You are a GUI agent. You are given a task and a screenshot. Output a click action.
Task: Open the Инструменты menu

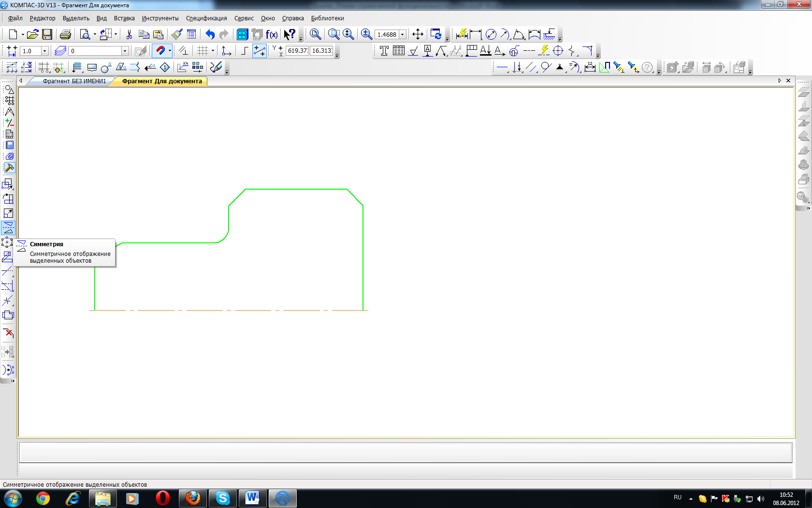pos(160,18)
